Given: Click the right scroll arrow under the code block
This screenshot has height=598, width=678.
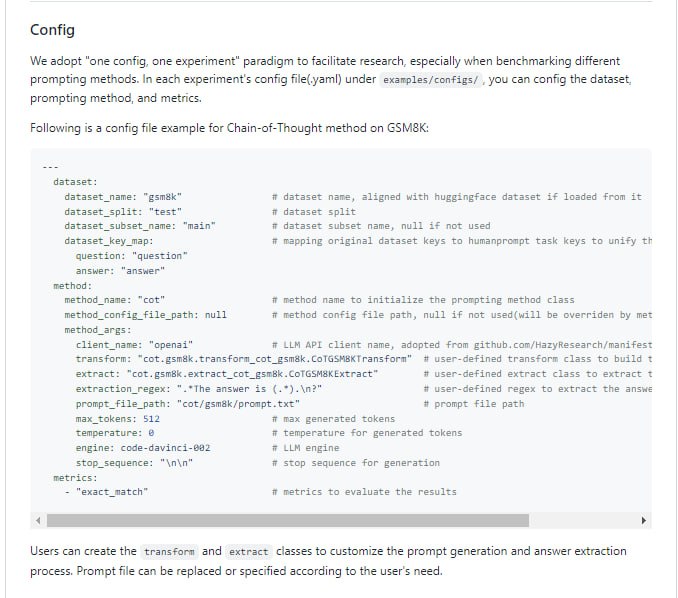Looking at the screenshot, I should coord(643,520).
